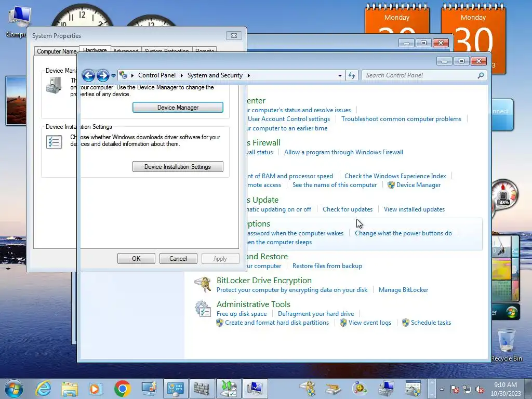532x399 pixels.
Task: Open Change what the power buttons do
Action: click(x=403, y=233)
